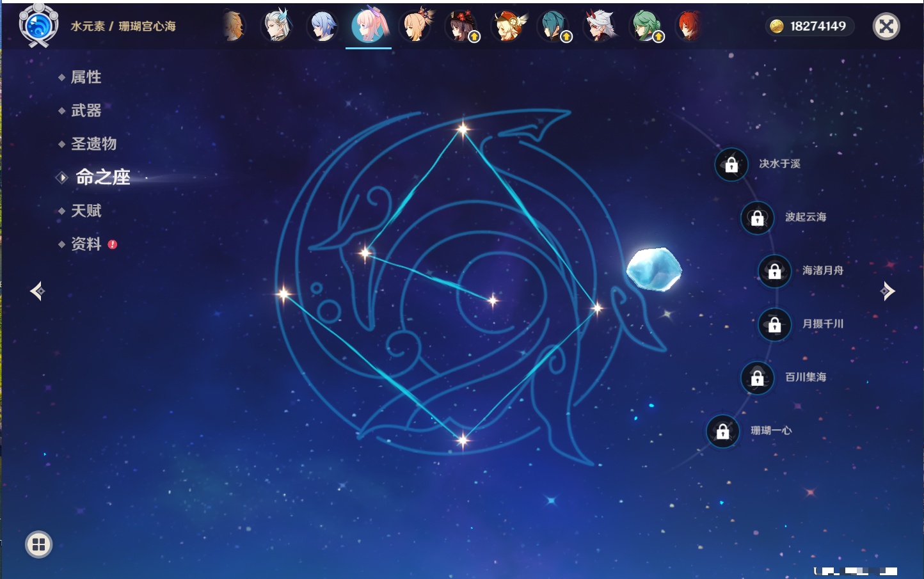Switch to next character with right arrow

pos(888,291)
